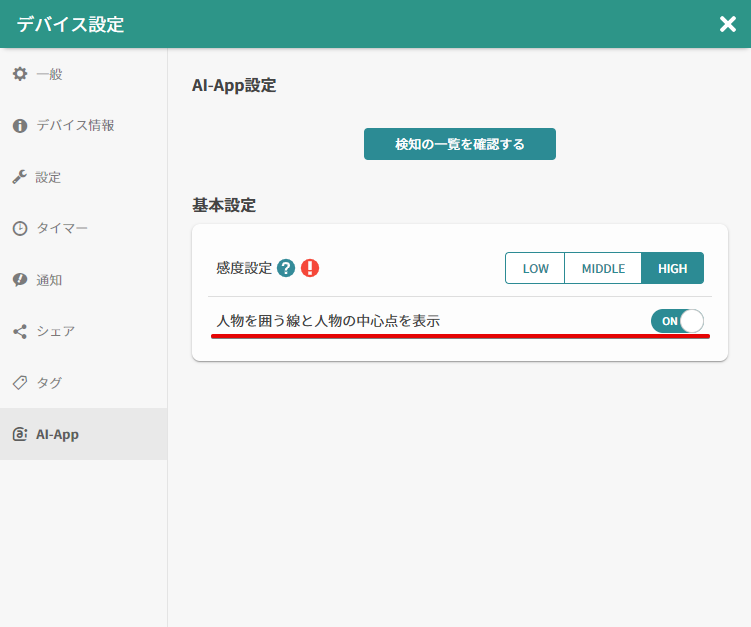Switch to the シェア text label in sidebar

click(x=56, y=331)
